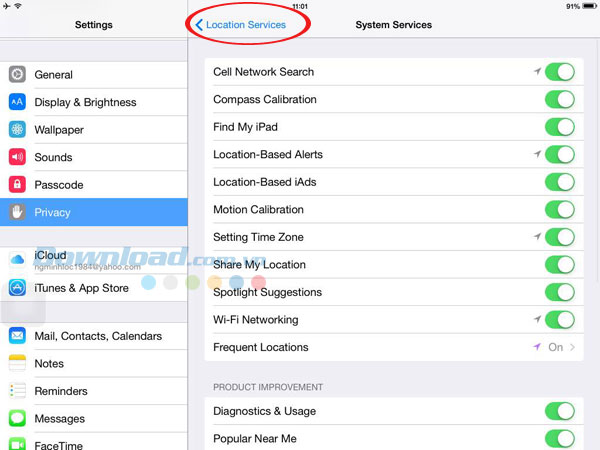Click the iTunes & App Store icon
This screenshot has height=450, width=600.
17,288
